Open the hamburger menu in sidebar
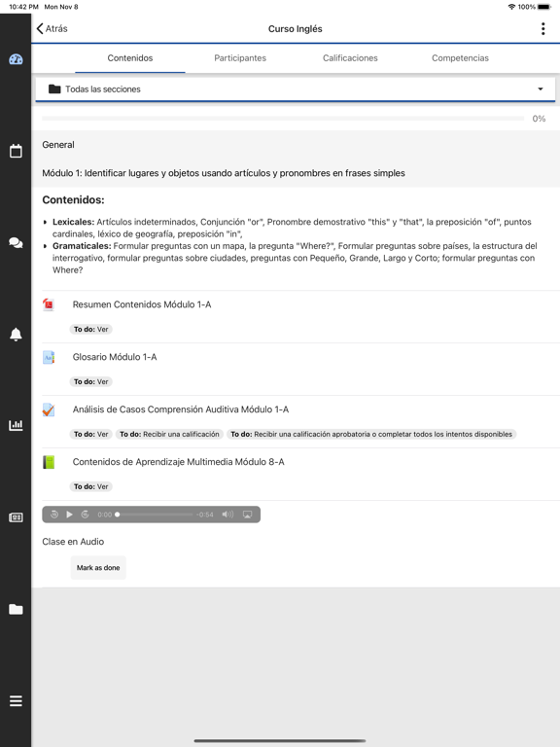Screen dimensions: 560x747 click(16, 700)
